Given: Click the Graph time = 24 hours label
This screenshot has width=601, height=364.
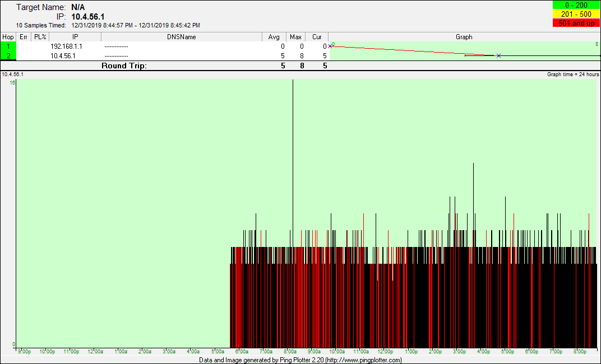Looking at the screenshot, I should 573,74.
